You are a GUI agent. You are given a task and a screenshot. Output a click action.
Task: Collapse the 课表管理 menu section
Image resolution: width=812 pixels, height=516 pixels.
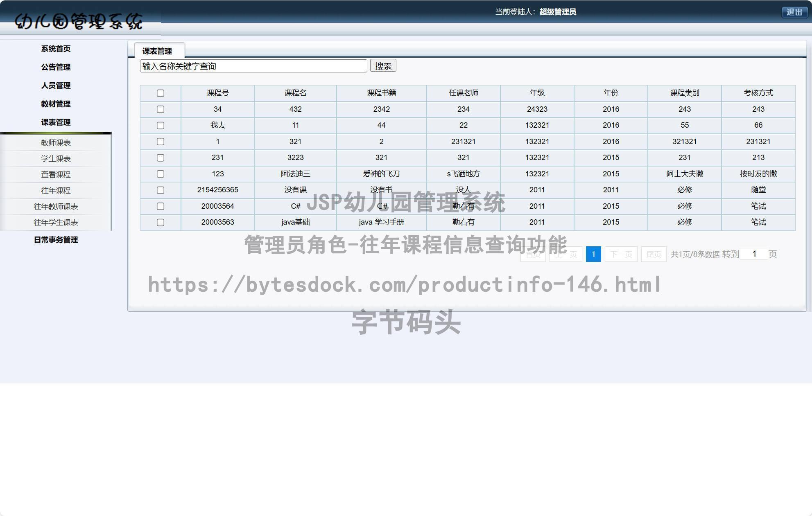point(55,122)
